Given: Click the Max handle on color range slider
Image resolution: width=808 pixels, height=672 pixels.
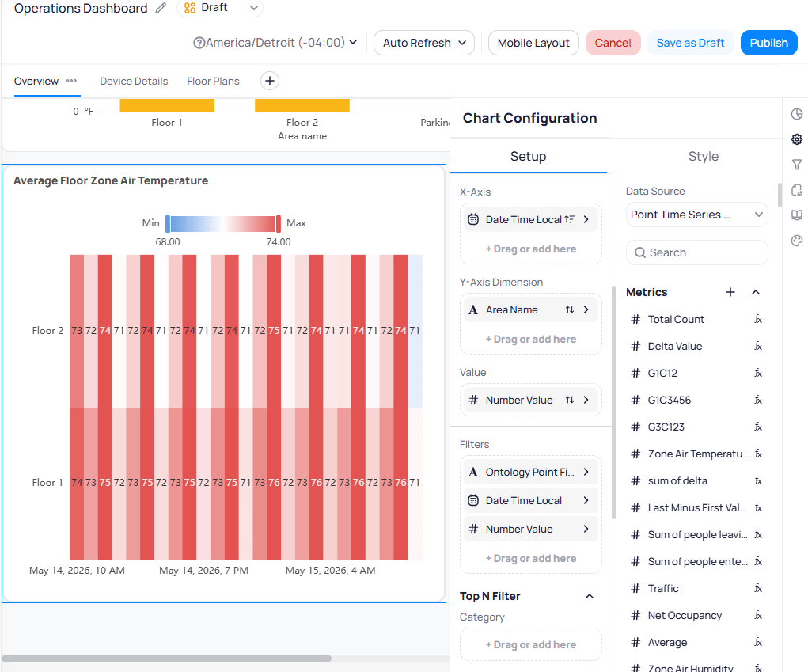Looking at the screenshot, I should click(279, 224).
